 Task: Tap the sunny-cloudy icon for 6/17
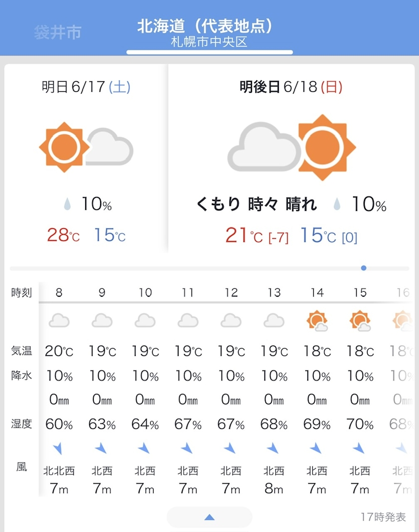click(x=86, y=147)
